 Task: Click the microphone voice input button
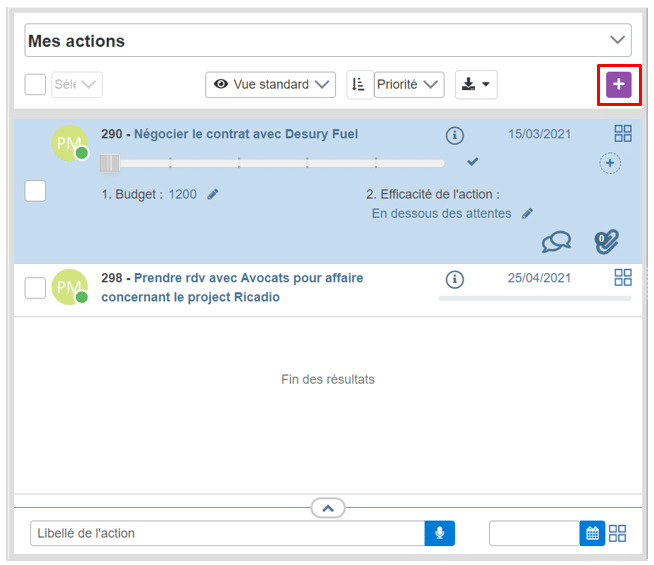click(x=439, y=533)
